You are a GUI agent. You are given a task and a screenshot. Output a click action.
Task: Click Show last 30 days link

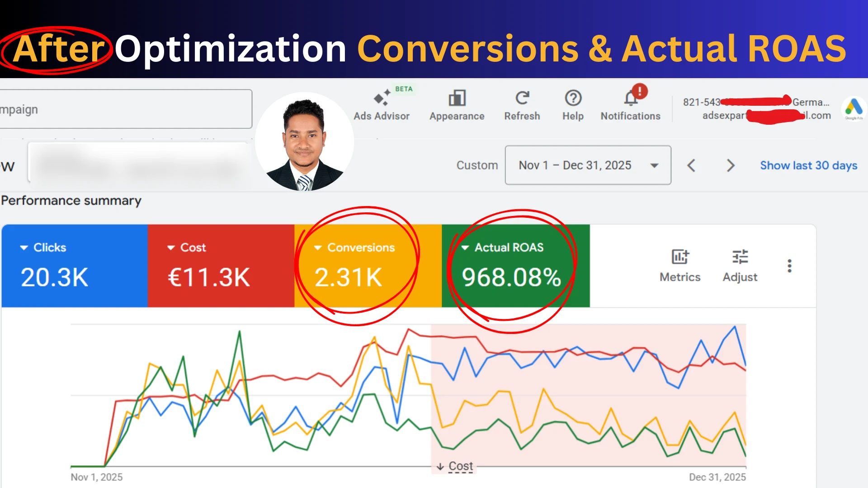808,165
